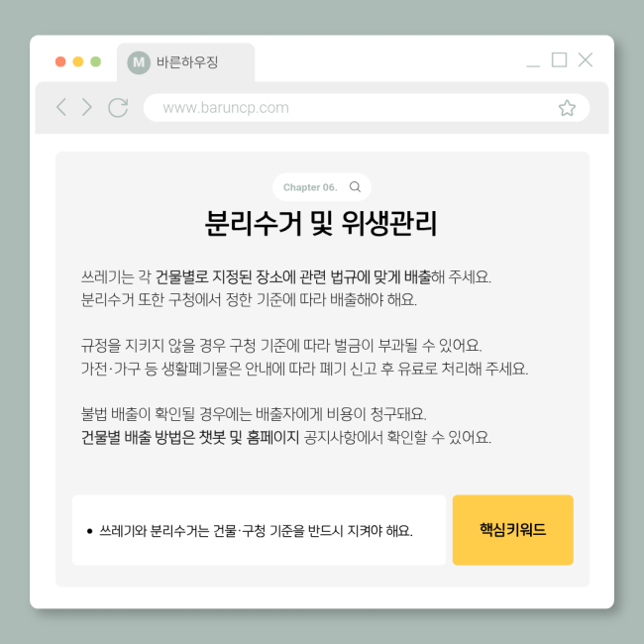Click the red traffic light dot
Screen dimensions: 644x644
click(60, 61)
